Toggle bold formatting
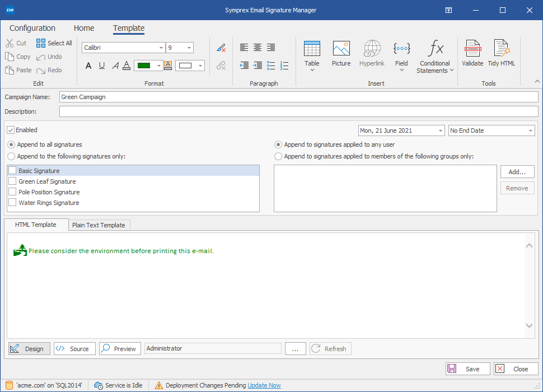Screen dimensions: 543x392 88,66
